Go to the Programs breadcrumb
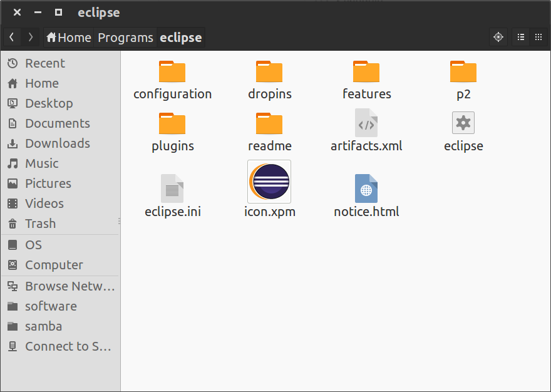This screenshot has width=551, height=392. click(x=125, y=37)
